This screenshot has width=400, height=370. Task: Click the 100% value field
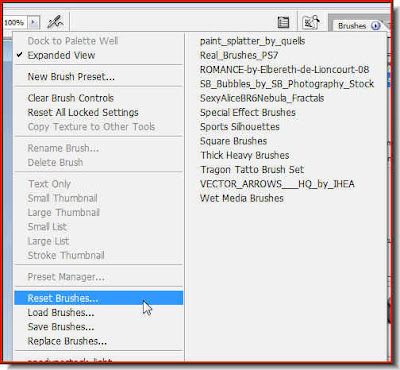[15, 22]
